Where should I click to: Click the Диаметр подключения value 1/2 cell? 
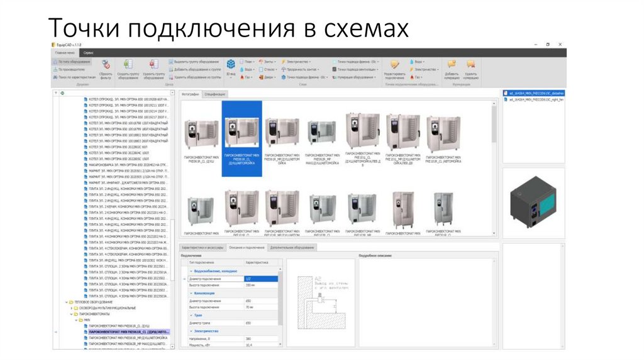(x=261, y=279)
